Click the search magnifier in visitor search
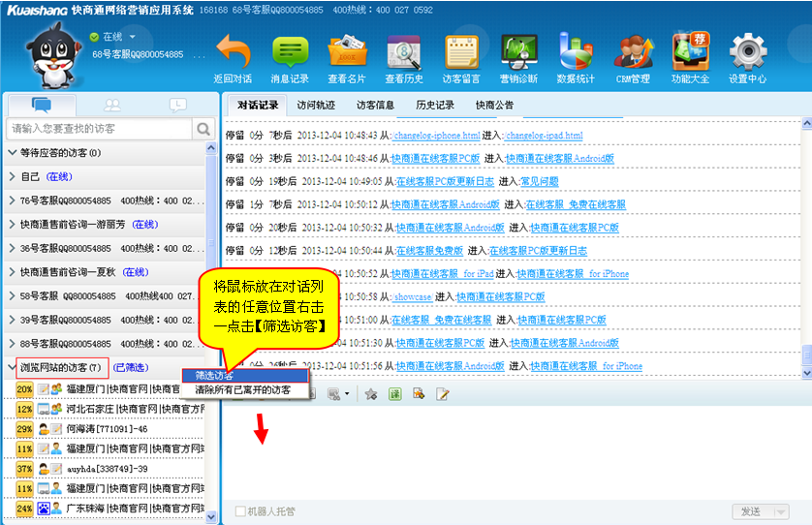 point(203,129)
